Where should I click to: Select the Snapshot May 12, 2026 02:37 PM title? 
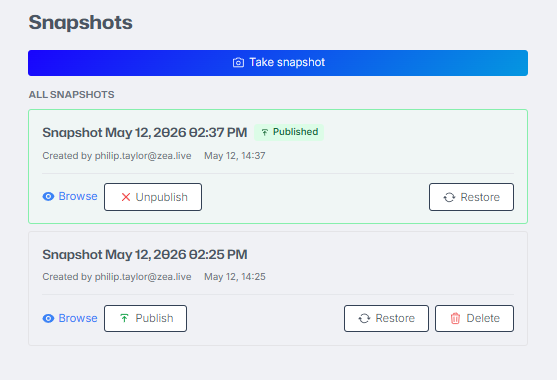coord(145,133)
